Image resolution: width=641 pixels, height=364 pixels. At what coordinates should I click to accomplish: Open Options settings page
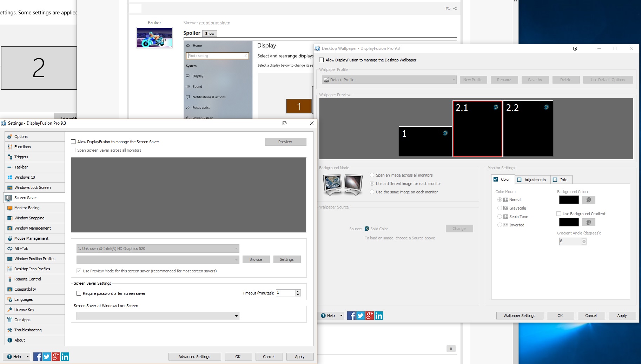(35, 137)
